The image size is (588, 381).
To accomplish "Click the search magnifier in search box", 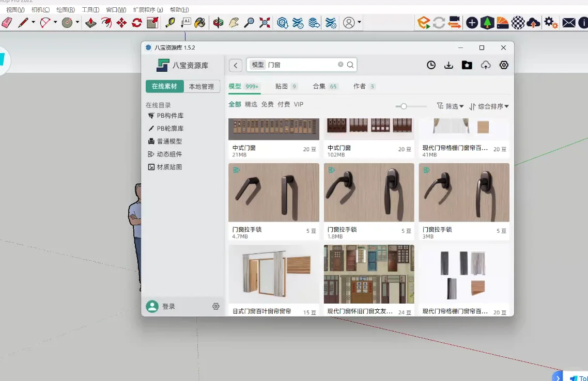I will point(350,65).
